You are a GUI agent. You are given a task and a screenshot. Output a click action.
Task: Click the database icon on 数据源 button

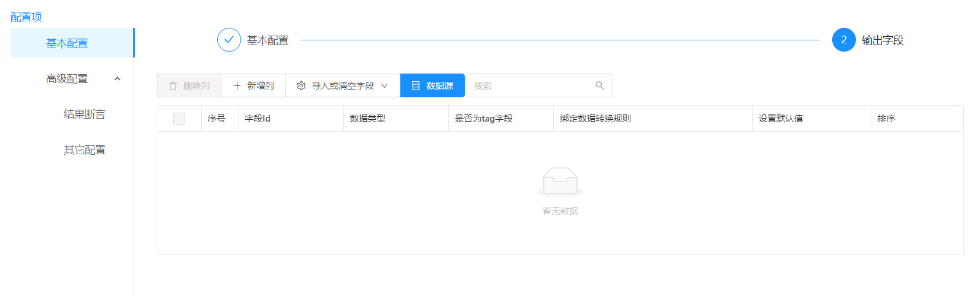[x=416, y=86]
